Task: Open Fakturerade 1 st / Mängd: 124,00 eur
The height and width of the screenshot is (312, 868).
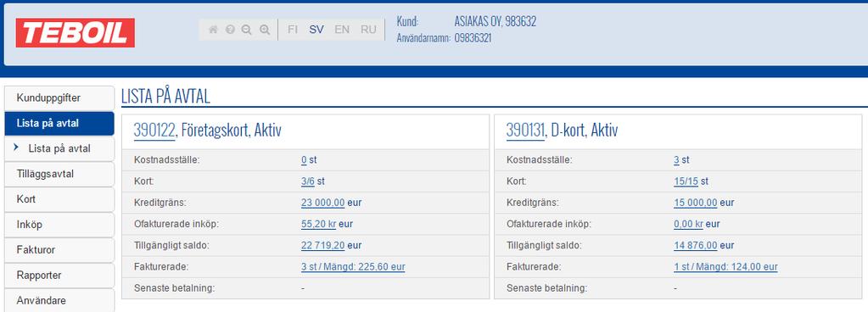Action: [x=725, y=266]
